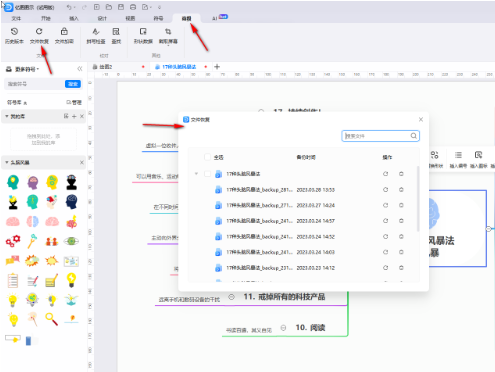Viewport: 495px width, 372px height.
Task: Click the File Recovery (文件恢复) ribbon button
Action: [x=39, y=36]
